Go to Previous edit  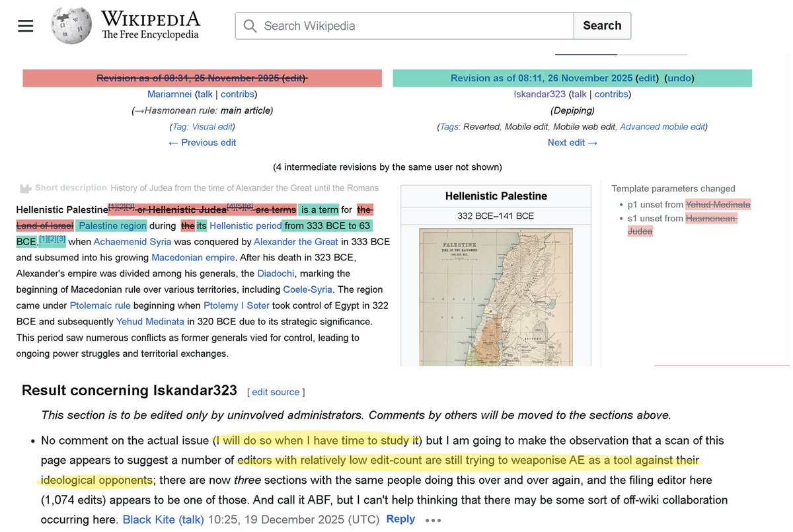(202, 142)
